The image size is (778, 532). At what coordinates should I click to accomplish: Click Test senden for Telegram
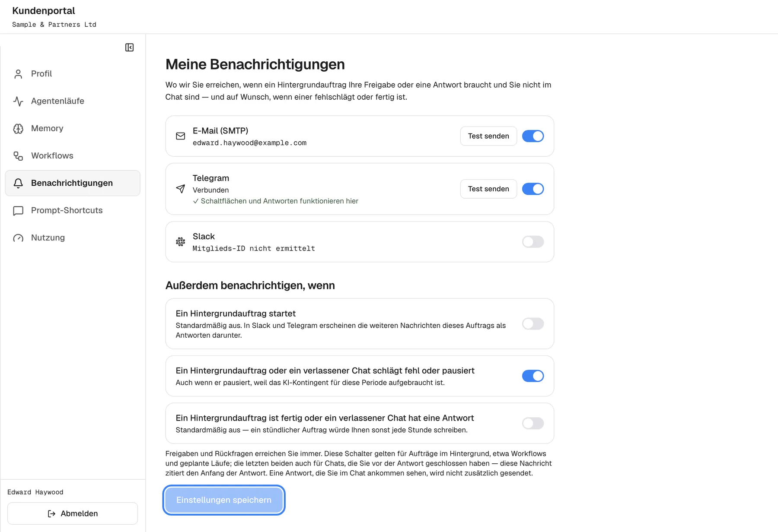coord(488,189)
